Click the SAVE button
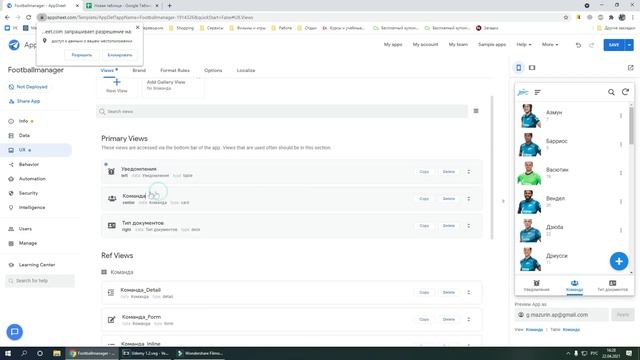 pyautogui.click(x=614, y=45)
